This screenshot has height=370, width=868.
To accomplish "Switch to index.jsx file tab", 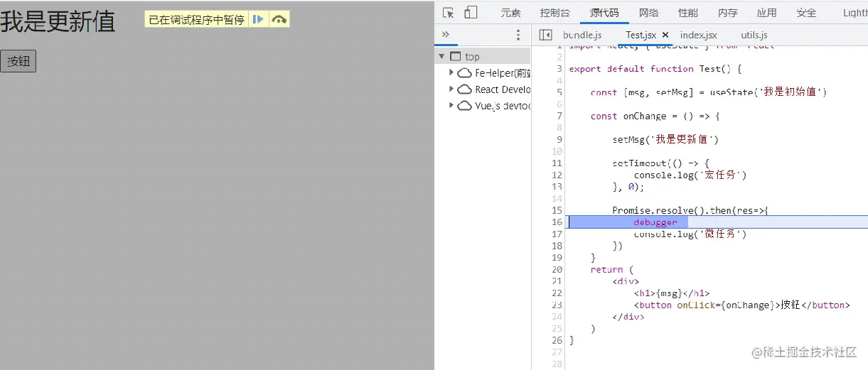I will [x=699, y=35].
